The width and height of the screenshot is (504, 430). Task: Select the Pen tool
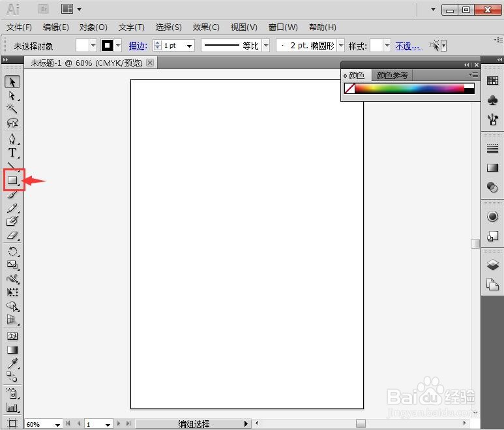pyautogui.click(x=12, y=139)
